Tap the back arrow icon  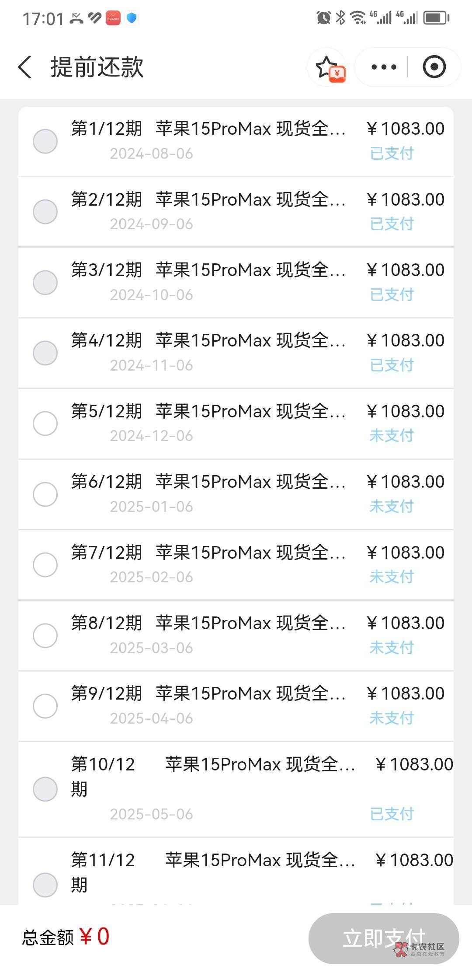click(x=25, y=67)
